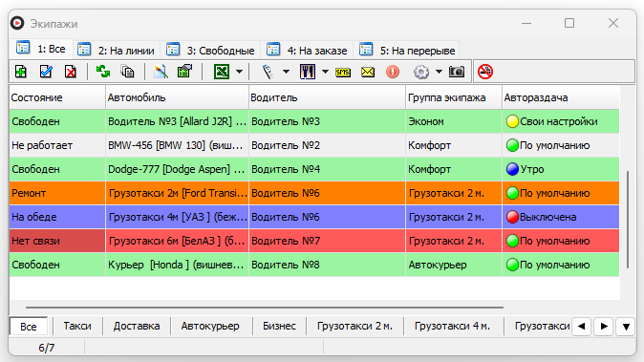The height and width of the screenshot is (362, 644).
Task: Click the 6/7 record counter in status bar
Action: [47, 348]
